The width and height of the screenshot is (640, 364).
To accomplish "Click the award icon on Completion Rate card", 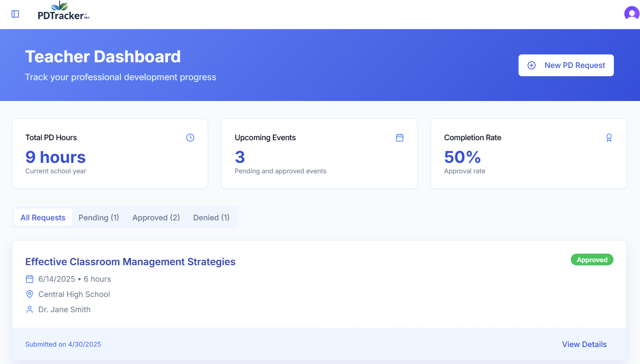I will (x=609, y=137).
